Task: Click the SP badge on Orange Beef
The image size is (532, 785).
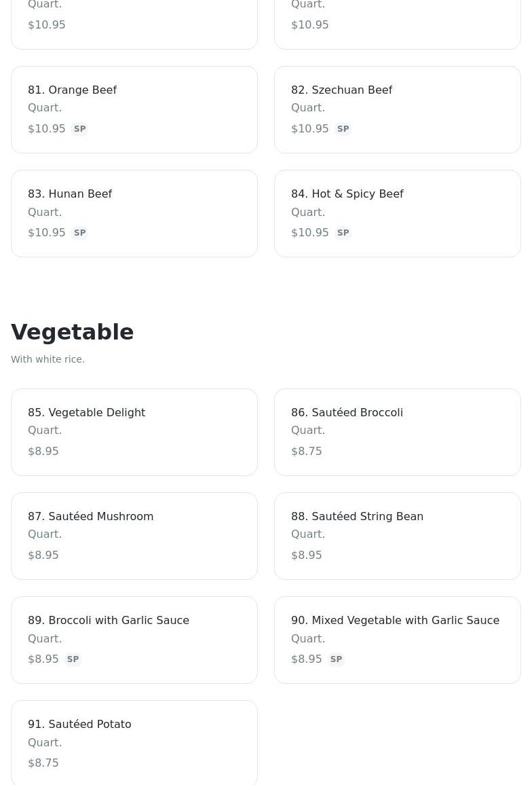Action: click(79, 129)
